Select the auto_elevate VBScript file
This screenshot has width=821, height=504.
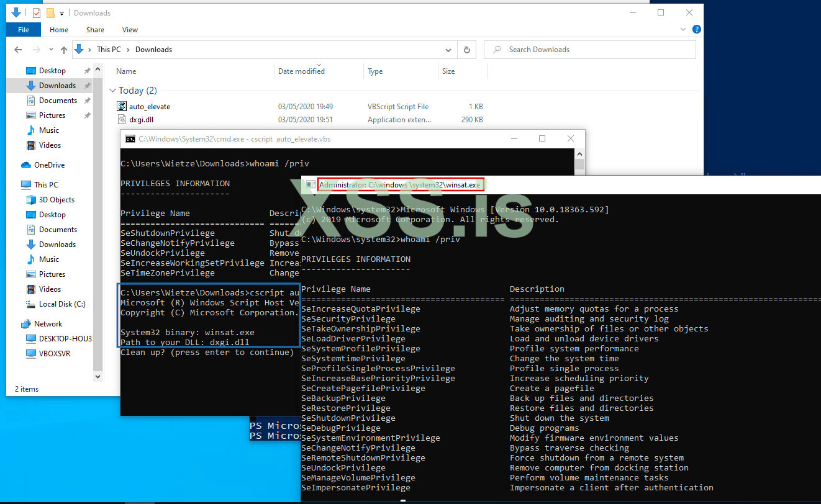[x=150, y=107]
